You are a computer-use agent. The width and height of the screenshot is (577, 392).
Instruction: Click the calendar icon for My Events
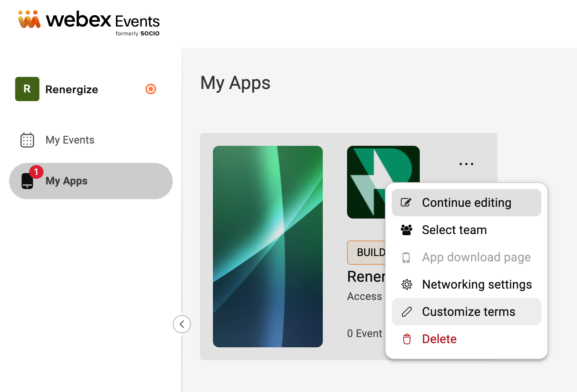point(27,140)
